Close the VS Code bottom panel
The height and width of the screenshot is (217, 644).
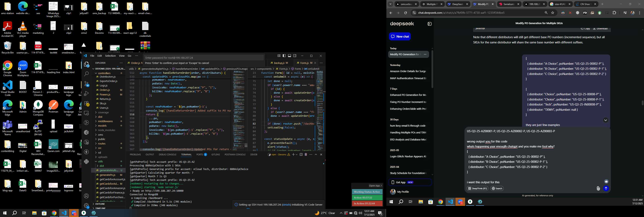[321, 155]
